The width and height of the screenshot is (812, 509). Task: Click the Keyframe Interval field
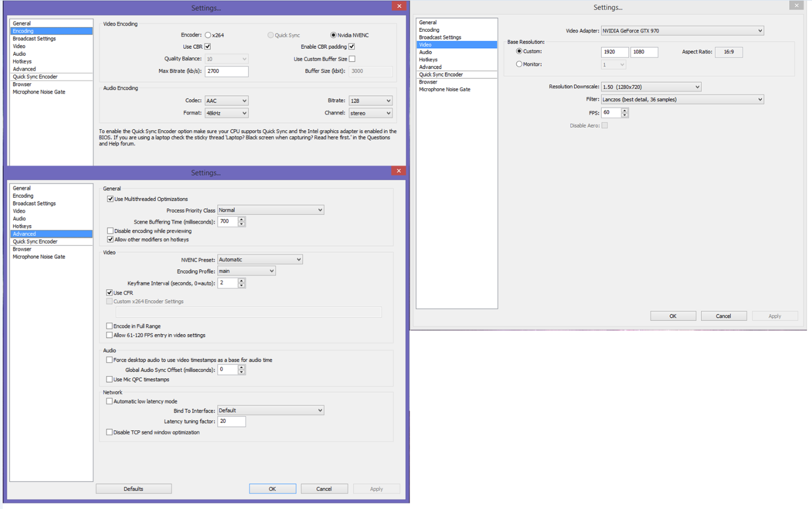(x=227, y=283)
